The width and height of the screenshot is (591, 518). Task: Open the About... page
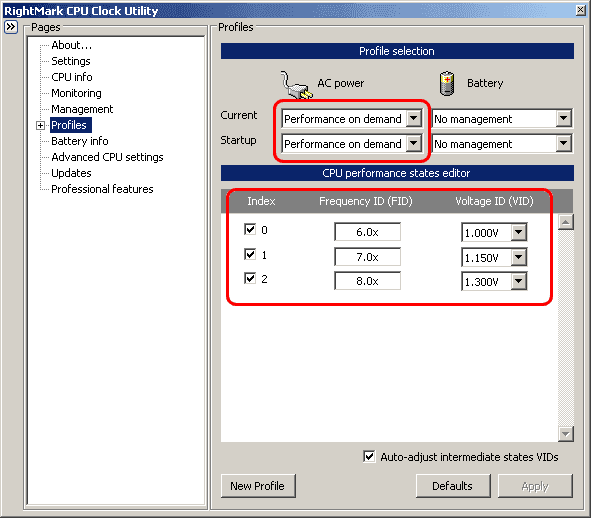click(72, 45)
